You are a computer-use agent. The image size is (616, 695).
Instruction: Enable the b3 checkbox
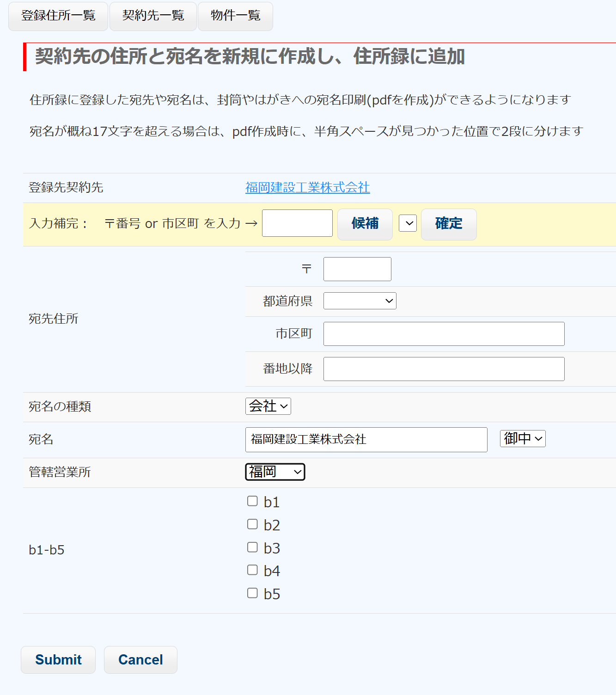point(252,547)
